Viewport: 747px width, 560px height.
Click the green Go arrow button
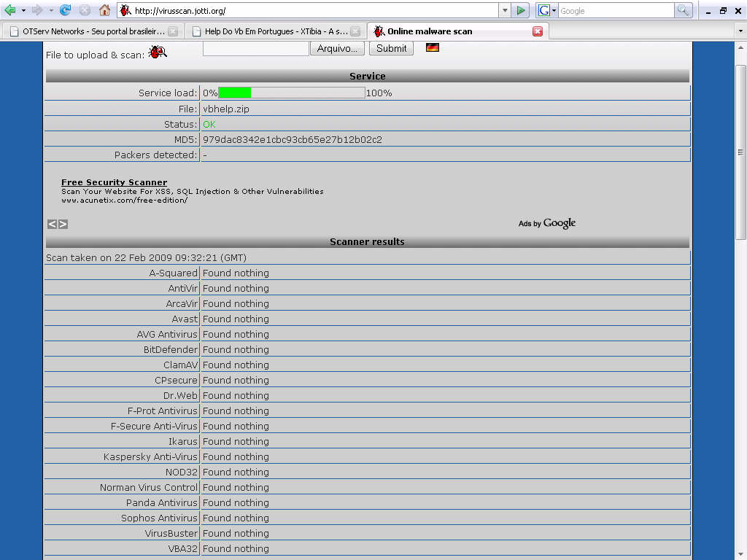coord(521,10)
